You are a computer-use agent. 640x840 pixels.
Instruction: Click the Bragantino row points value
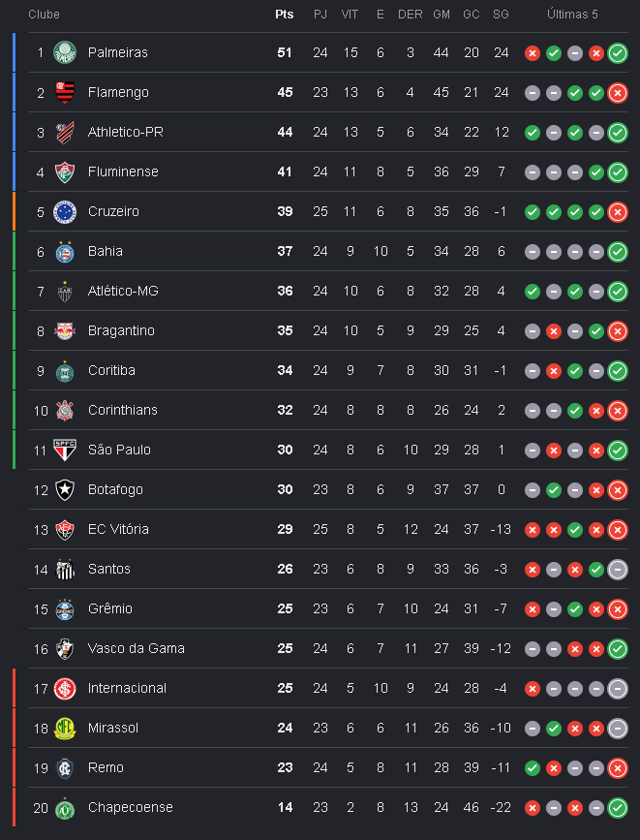(285, 330)
